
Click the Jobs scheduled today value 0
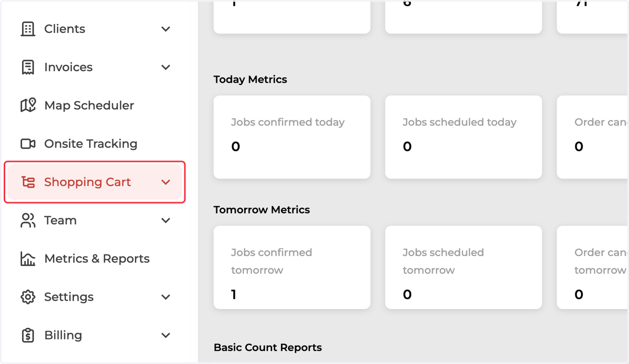tap(407, 147)
